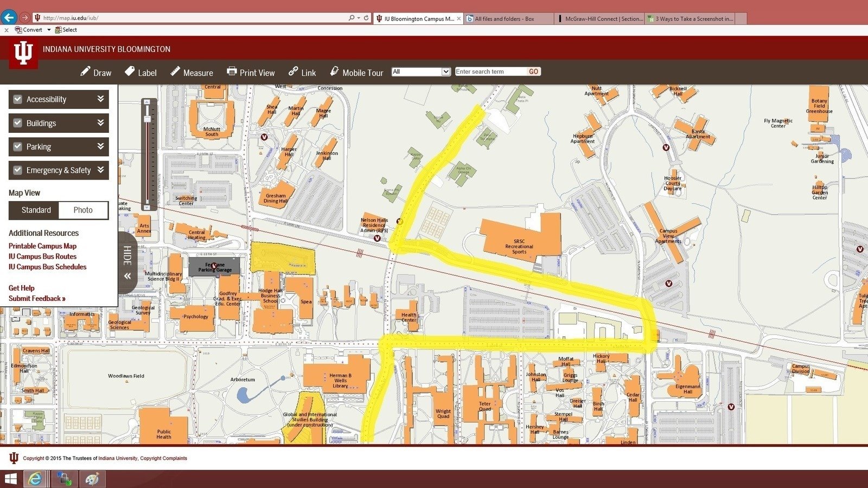Screen dimensions: 868x488
Task: Switch to the Photo map view
Action: coord(83,210)
